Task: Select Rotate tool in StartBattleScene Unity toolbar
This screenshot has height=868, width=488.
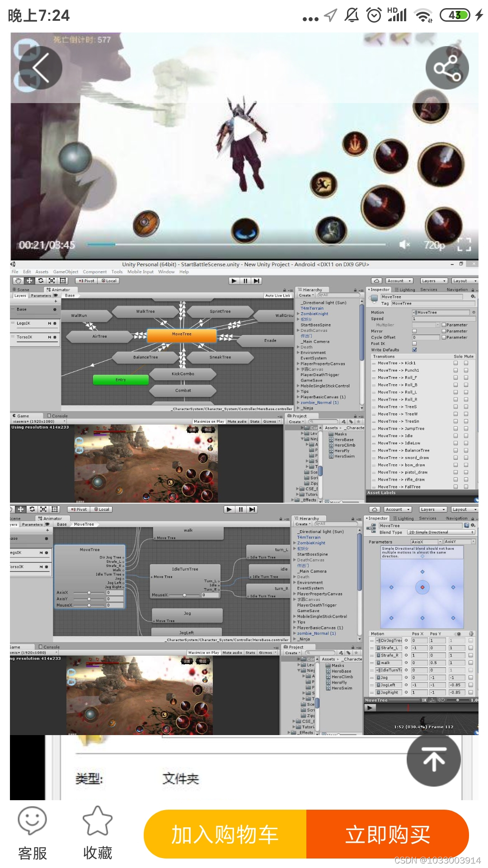Action: (41, 281)
